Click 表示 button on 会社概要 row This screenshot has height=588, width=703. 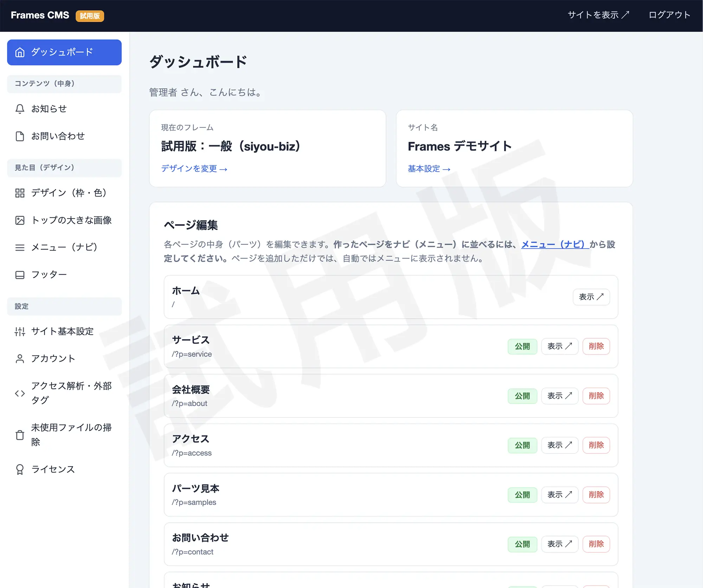click(560, 396)
